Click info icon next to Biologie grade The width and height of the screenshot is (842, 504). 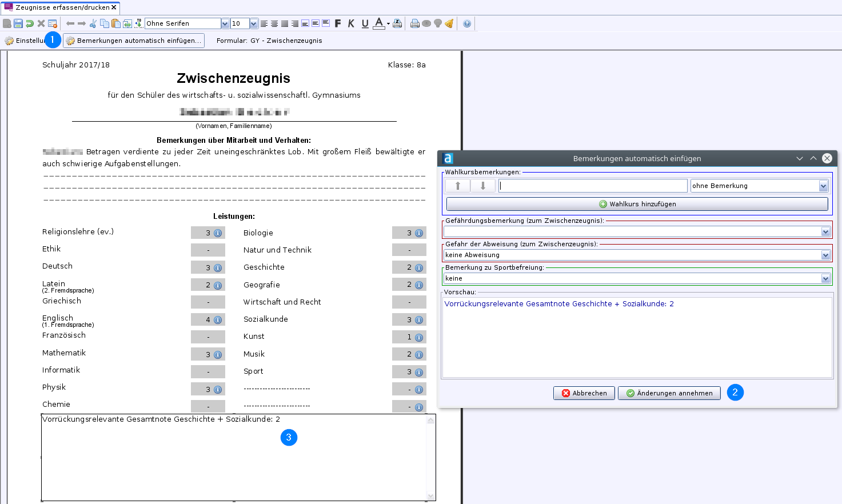[x=419, y=233]
